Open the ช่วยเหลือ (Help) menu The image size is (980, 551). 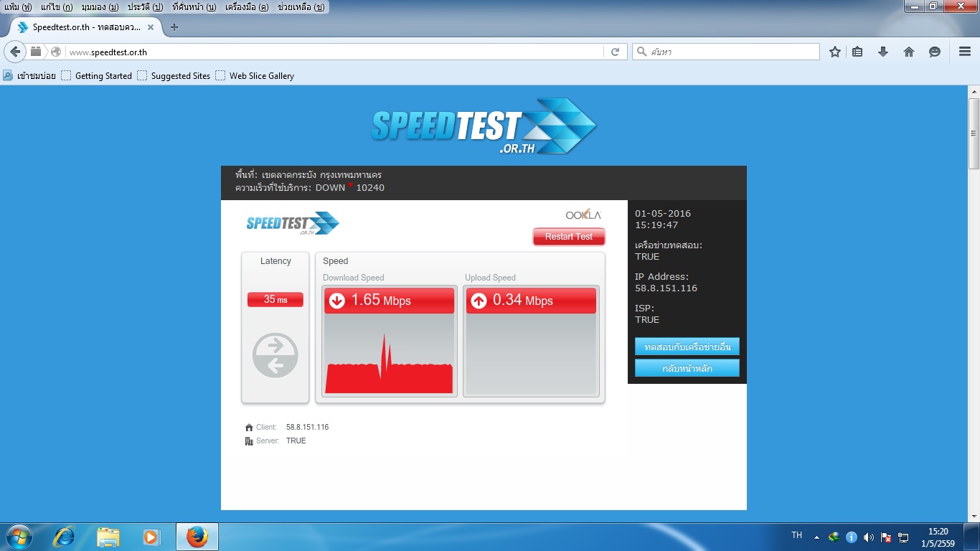(301, 7)
